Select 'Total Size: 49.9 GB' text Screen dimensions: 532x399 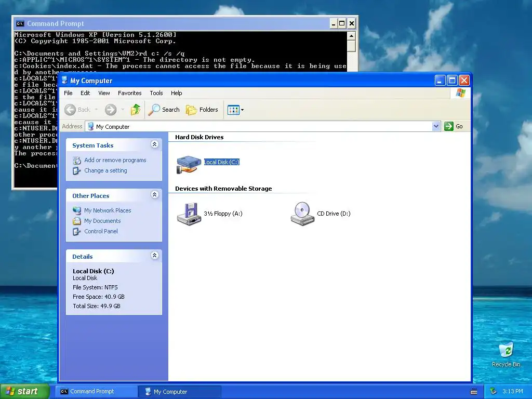pyautogui.click(x=96, y=306)
